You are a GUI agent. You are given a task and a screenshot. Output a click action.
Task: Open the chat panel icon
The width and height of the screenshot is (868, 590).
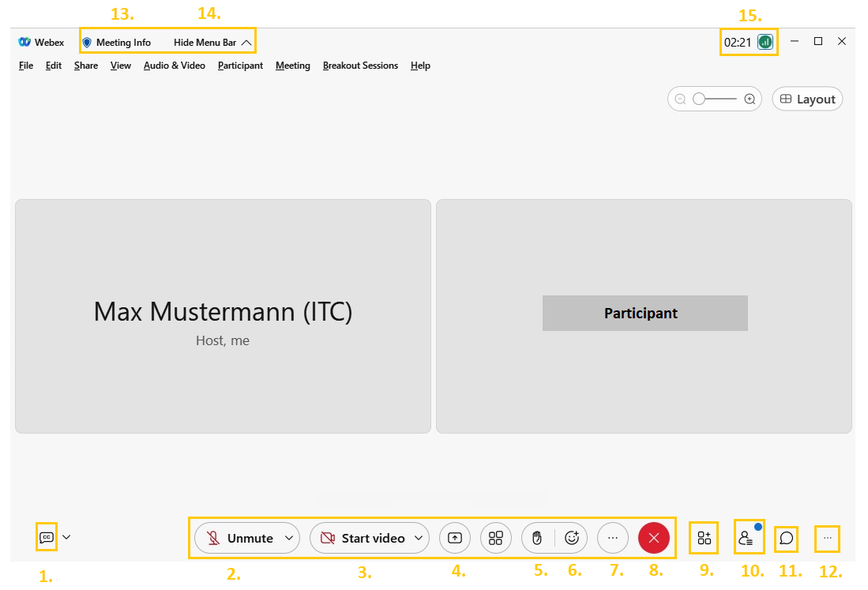pos(786,539)
